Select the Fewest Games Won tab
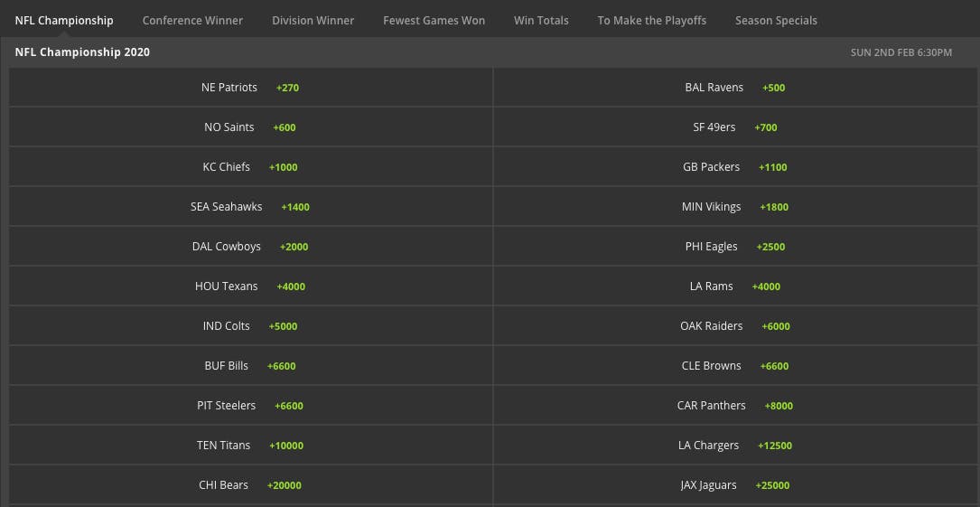The height and width of the screenshot is (507, 980). coord(434,20)
